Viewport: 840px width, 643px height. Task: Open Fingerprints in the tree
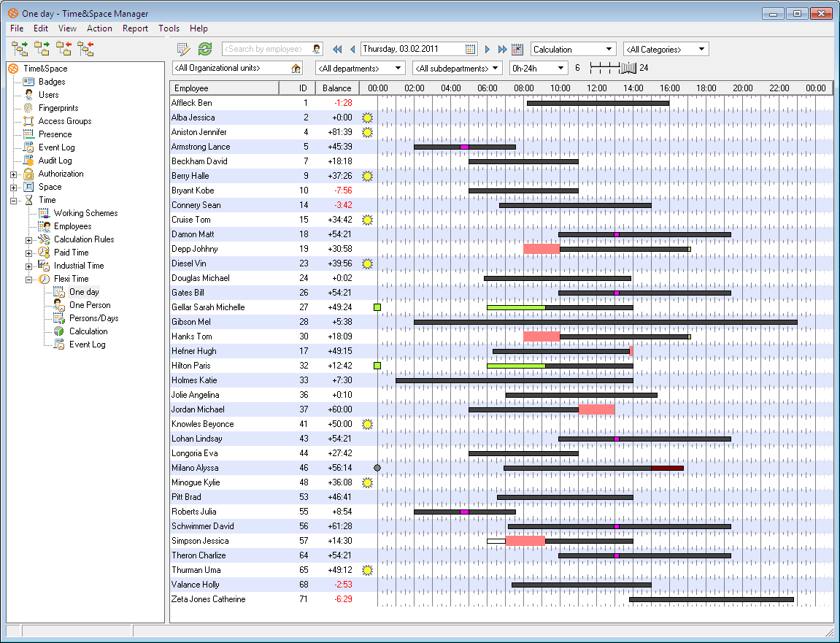58,108
